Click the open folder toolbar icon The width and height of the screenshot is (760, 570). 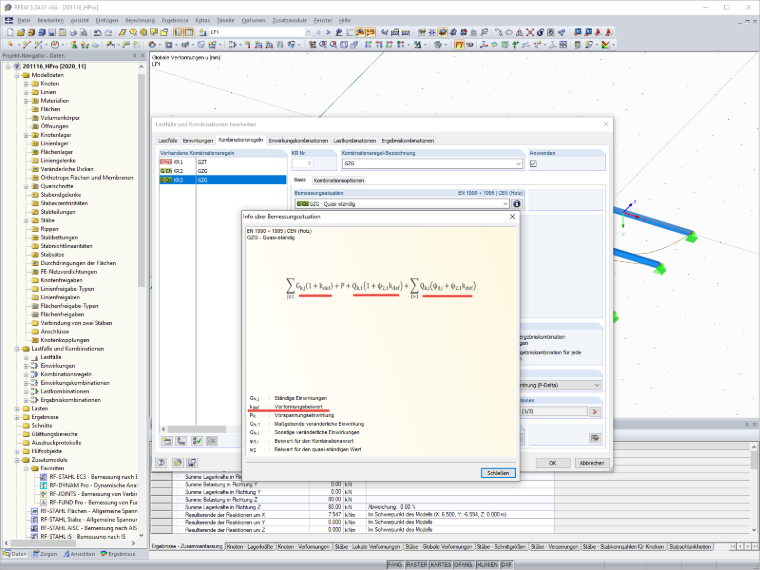[x=20, y=32]
